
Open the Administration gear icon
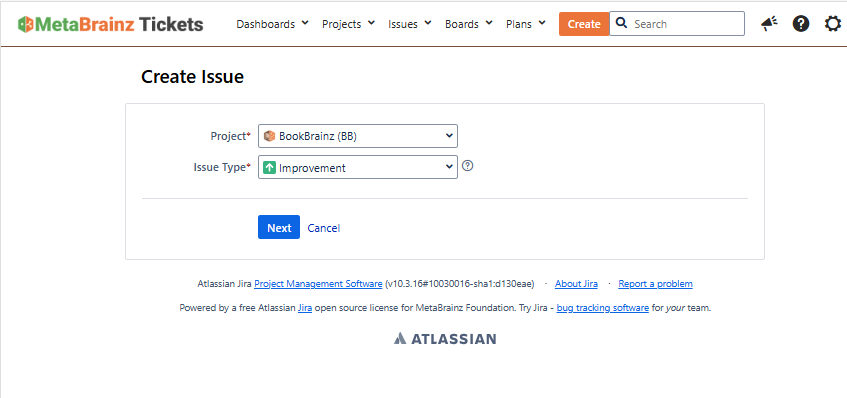point(833,24)
